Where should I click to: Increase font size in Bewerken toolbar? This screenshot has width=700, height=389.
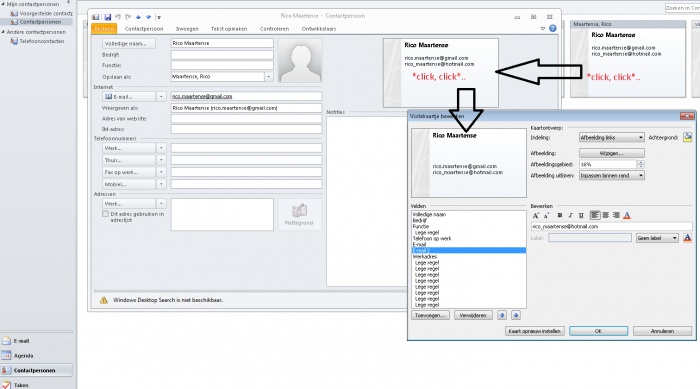pyautogui.click(x=536, y=215)
